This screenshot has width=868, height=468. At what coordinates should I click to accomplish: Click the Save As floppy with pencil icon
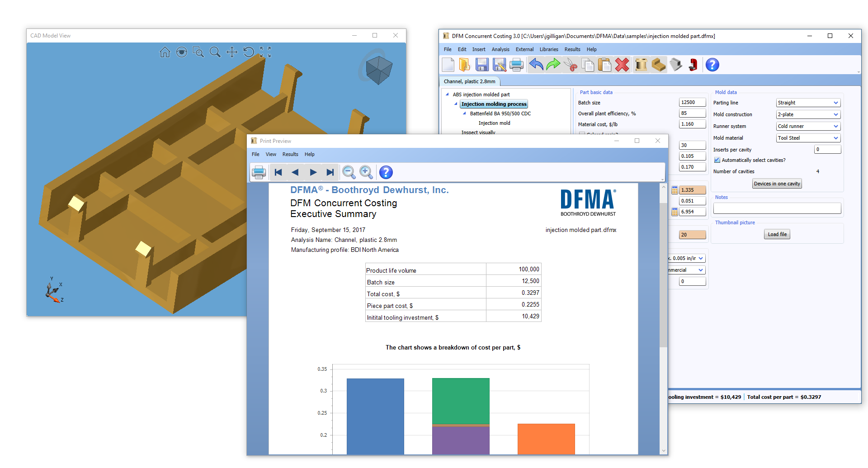pyautogui.click(x=499, y=65)
